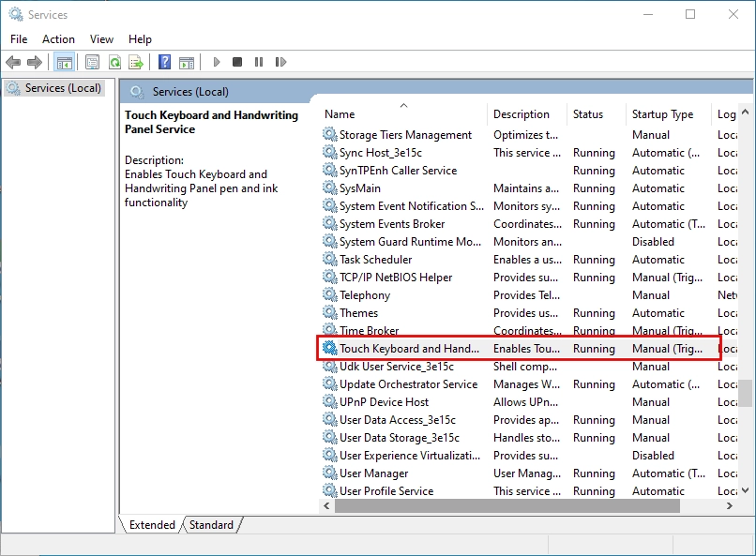Click the Stop Service toolbar button
Viewport: 756px width, 556px height.
237,63
